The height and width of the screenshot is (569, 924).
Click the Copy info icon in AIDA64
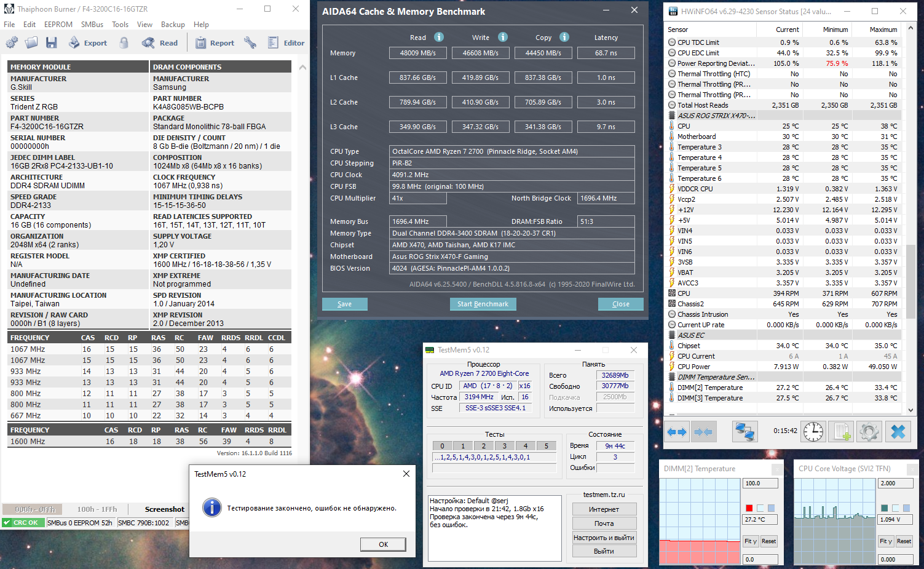point(564,37)
